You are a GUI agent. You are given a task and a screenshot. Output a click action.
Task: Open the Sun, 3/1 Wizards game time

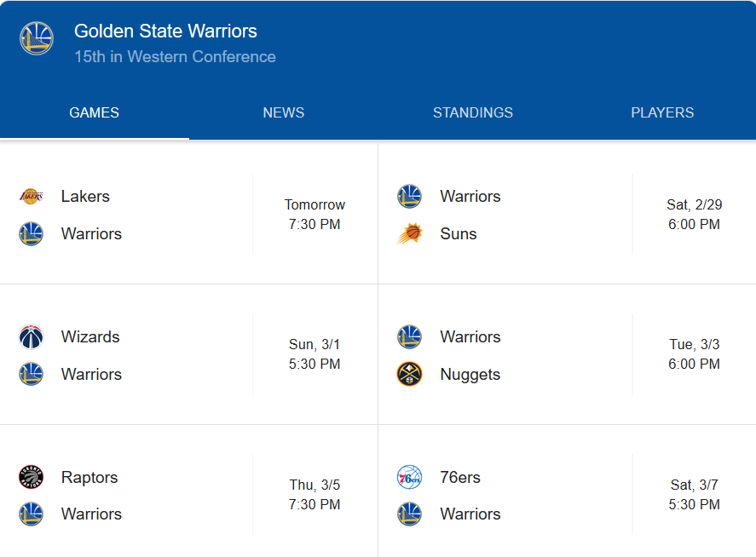[x=315, y=354]
